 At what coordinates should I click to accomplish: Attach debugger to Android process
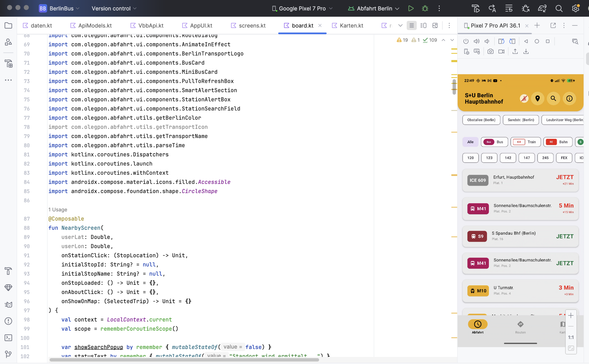tap(526, 9)
